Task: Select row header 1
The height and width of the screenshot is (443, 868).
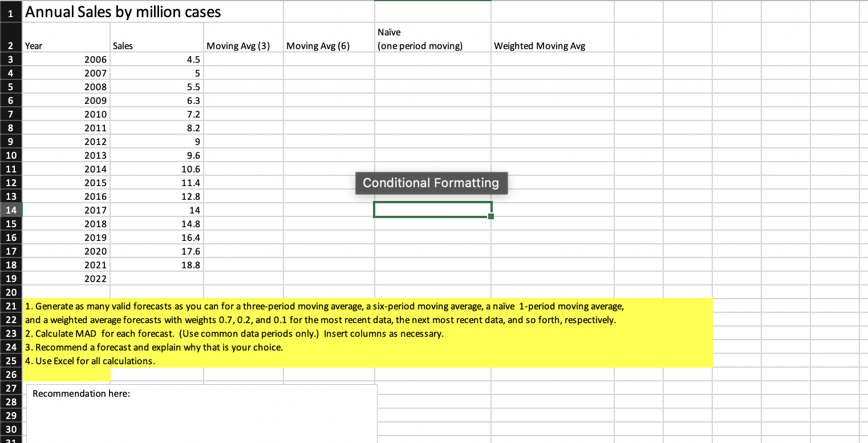Action: pyautogui.click(x=11, y=12)
